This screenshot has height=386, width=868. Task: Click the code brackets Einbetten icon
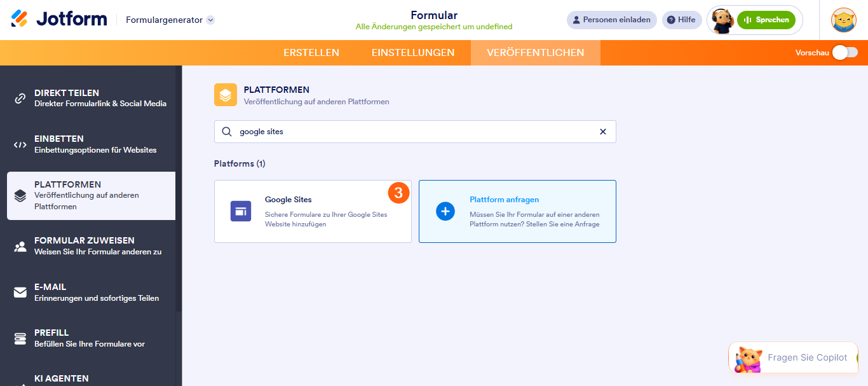point(20,145)
